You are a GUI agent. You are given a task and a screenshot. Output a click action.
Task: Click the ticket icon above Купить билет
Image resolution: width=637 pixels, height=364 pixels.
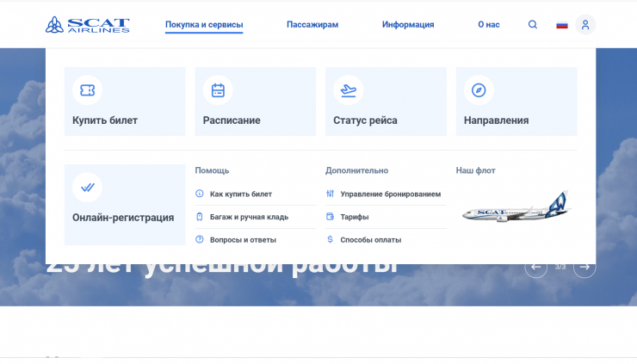tap(87, 90)
